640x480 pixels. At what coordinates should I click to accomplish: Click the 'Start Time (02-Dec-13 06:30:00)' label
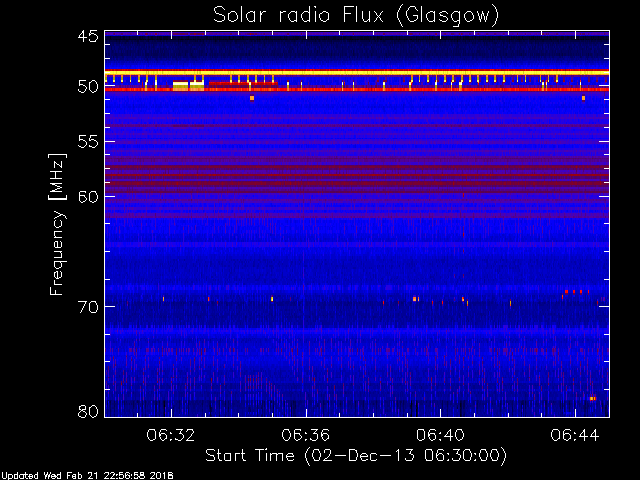356,456
